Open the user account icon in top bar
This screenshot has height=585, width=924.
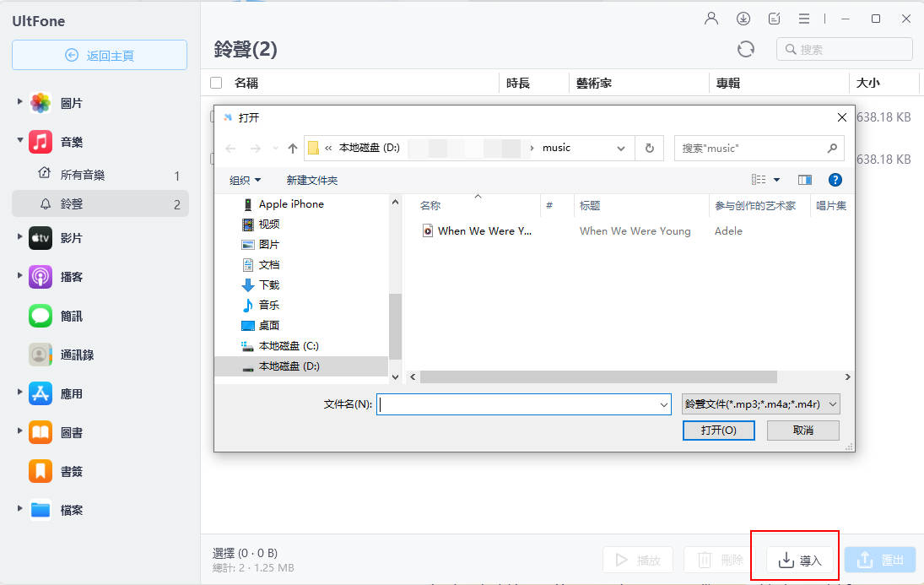(711, 18)
